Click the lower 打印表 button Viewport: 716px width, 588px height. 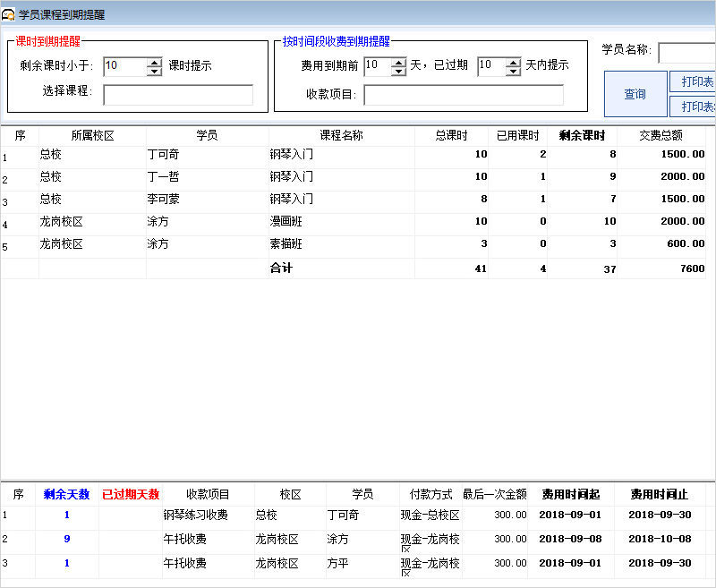pyautogui.click(x=693, y=107)
